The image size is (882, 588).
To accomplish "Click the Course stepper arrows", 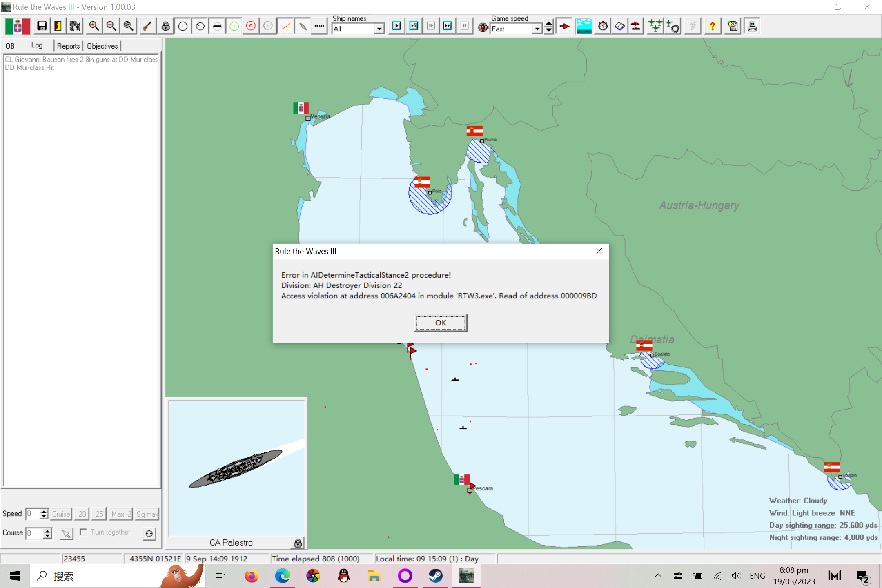I will 47,533.
